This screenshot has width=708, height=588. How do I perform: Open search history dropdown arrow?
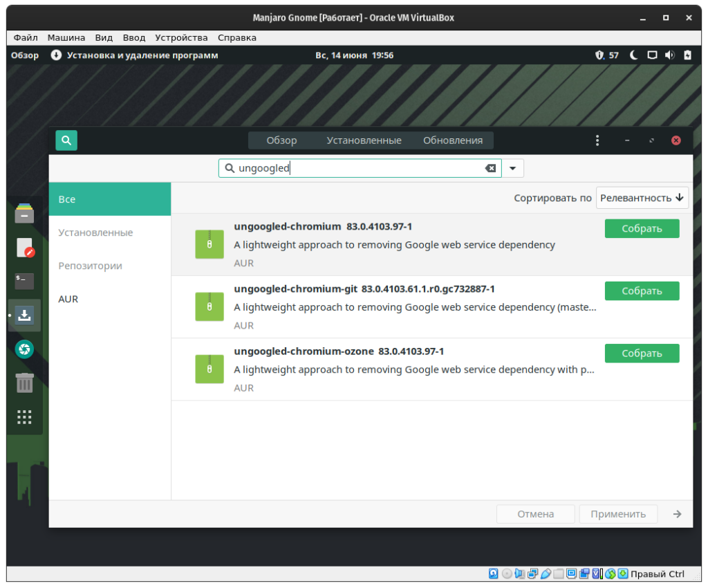[x=512, y=168]
